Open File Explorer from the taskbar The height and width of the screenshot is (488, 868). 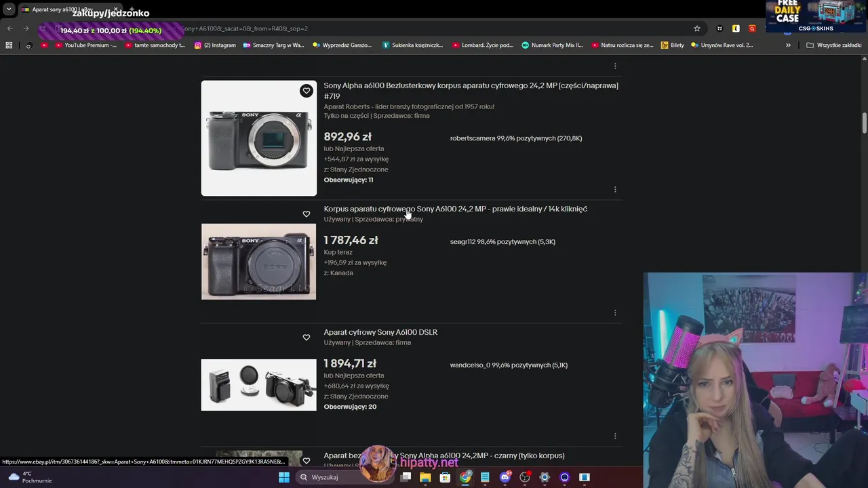pyautogui.click(x=425, y=477)
